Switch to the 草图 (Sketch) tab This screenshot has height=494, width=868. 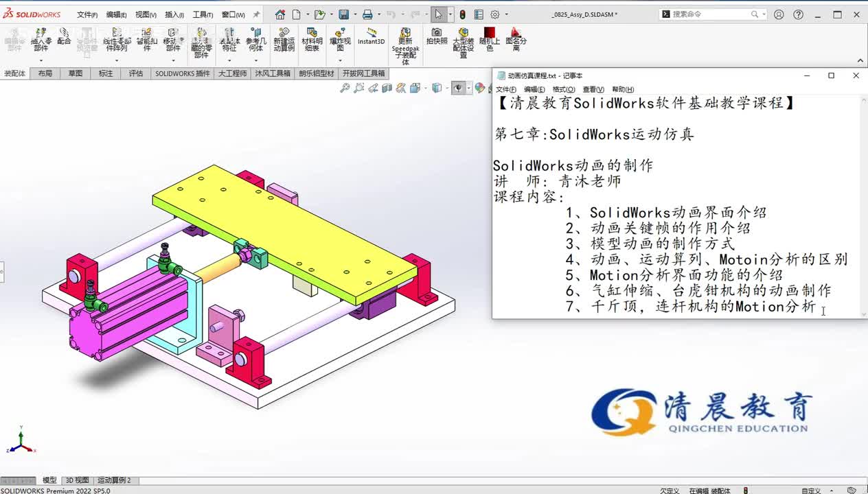tap(76, 73)
